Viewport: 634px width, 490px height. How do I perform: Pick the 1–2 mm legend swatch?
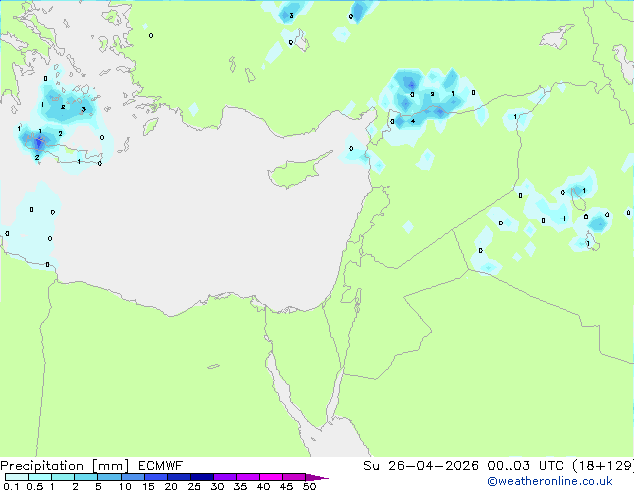tap(63, 477)
